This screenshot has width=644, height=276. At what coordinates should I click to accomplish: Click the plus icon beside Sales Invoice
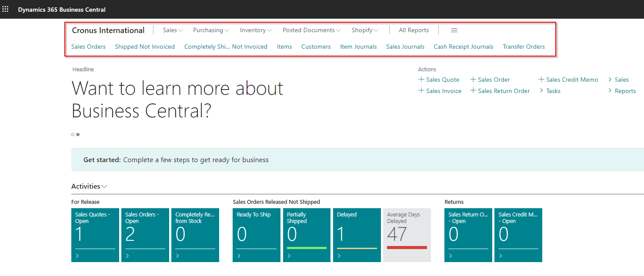coord(421,91)
